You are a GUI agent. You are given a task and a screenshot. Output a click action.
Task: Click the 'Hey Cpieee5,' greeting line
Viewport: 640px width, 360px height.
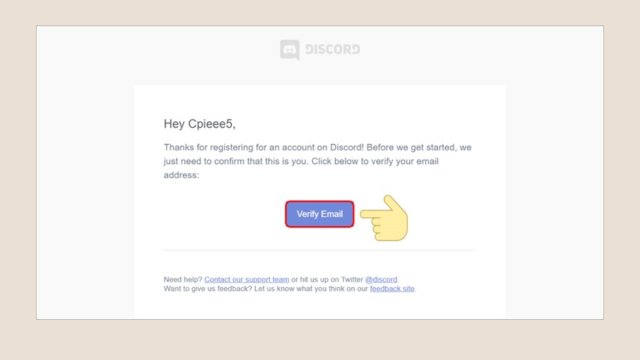200,124
